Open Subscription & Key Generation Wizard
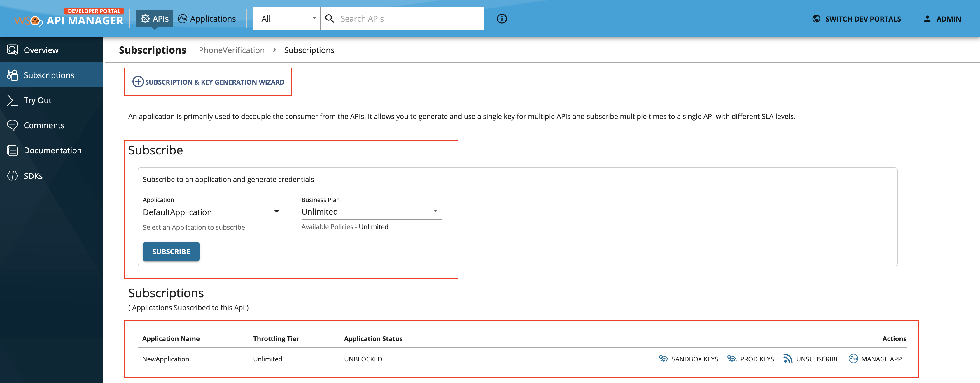This screenshot has width=980, height=383. tap(208, 82)
